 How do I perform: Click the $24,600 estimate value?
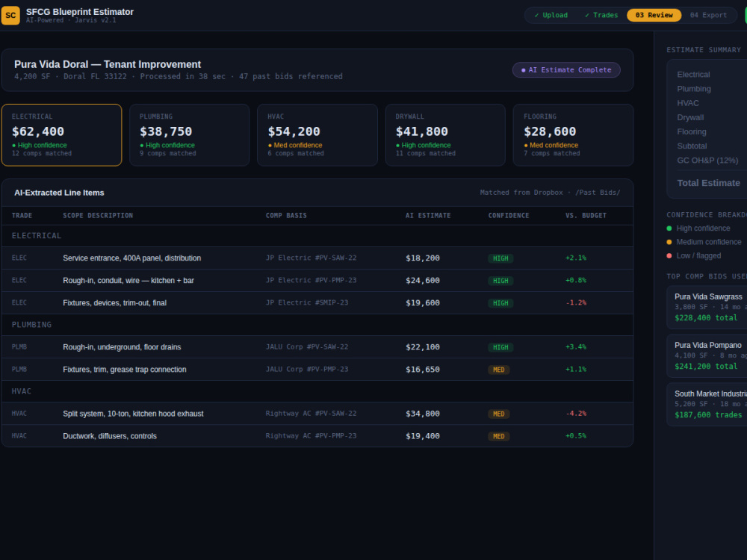pos(423,281)
